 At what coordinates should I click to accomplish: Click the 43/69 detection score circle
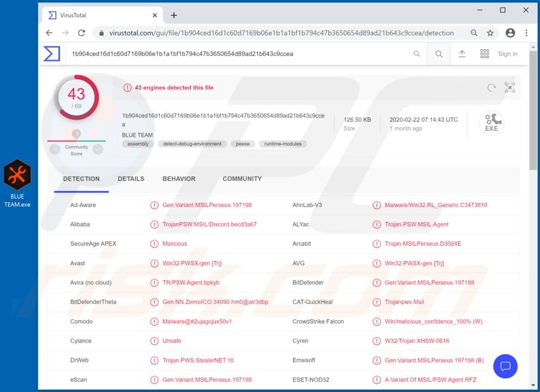coord(77,98)
